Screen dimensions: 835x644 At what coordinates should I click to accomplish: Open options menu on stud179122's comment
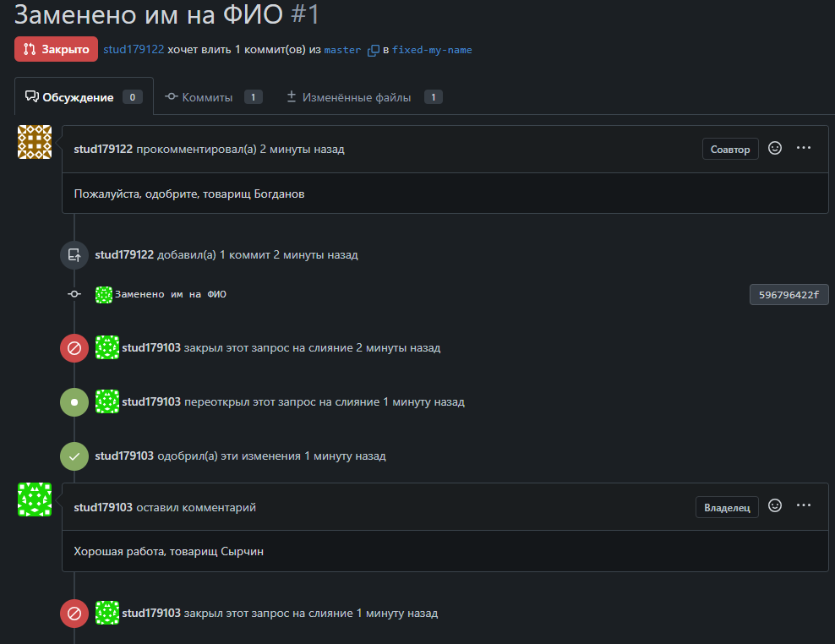click(x=804, y=148)
